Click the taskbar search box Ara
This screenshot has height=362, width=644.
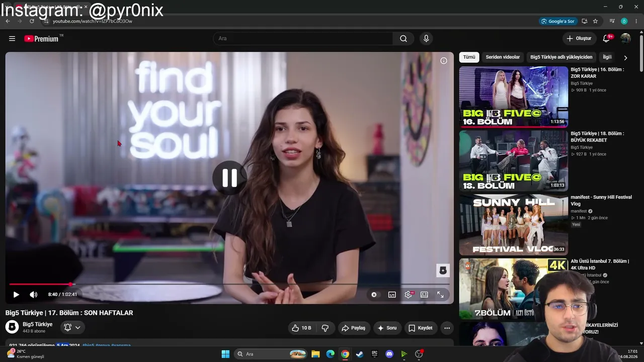[271, 354]
